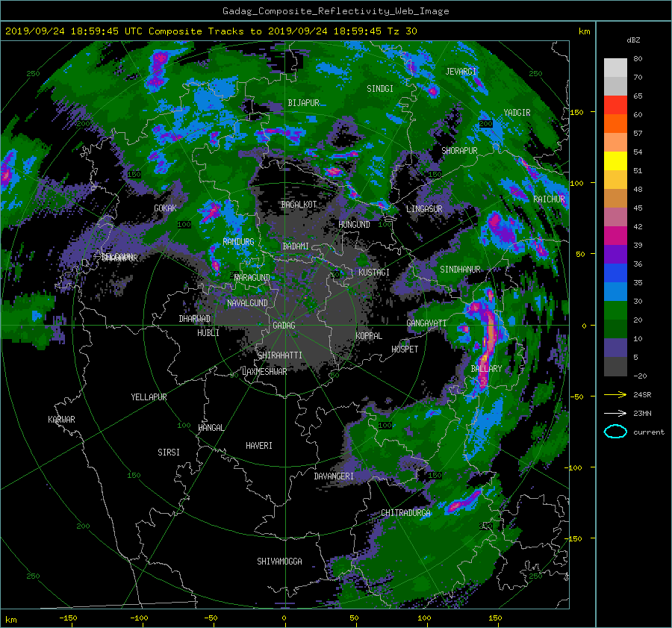Click the KOPPAL label
The image size is (672, 628).
[369, 335]
